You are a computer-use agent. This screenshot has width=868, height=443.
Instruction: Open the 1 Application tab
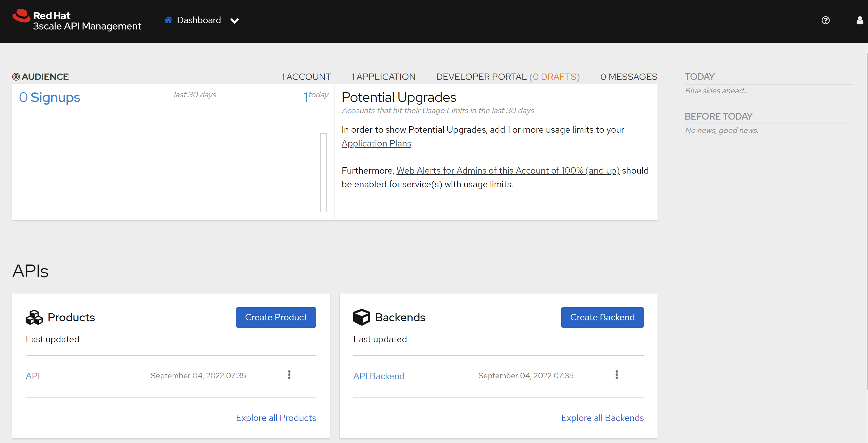[x=383, y=77]
